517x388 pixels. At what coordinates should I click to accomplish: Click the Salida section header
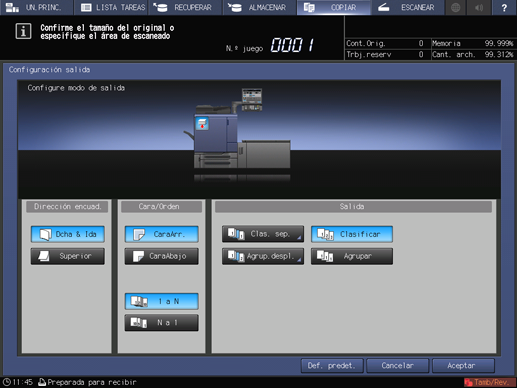pos(353,207)
